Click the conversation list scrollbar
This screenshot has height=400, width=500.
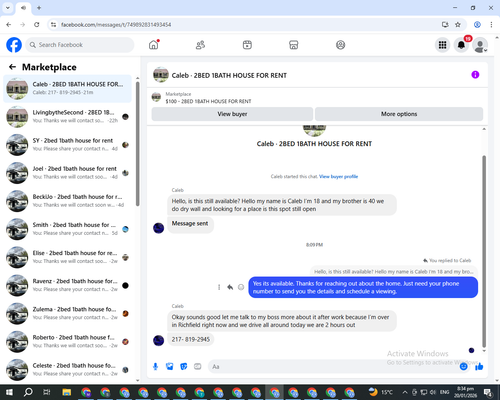pos(138,143)
